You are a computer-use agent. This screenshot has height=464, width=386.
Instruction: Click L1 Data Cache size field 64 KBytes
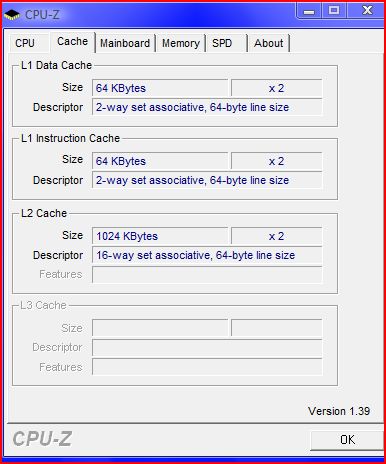160,88
